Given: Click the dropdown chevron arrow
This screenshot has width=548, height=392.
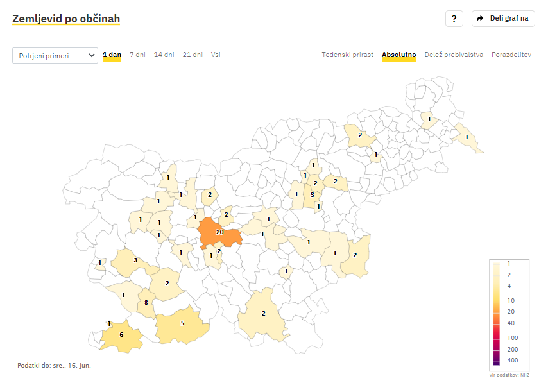Looking at the screenshot, I should coord(92,55).
